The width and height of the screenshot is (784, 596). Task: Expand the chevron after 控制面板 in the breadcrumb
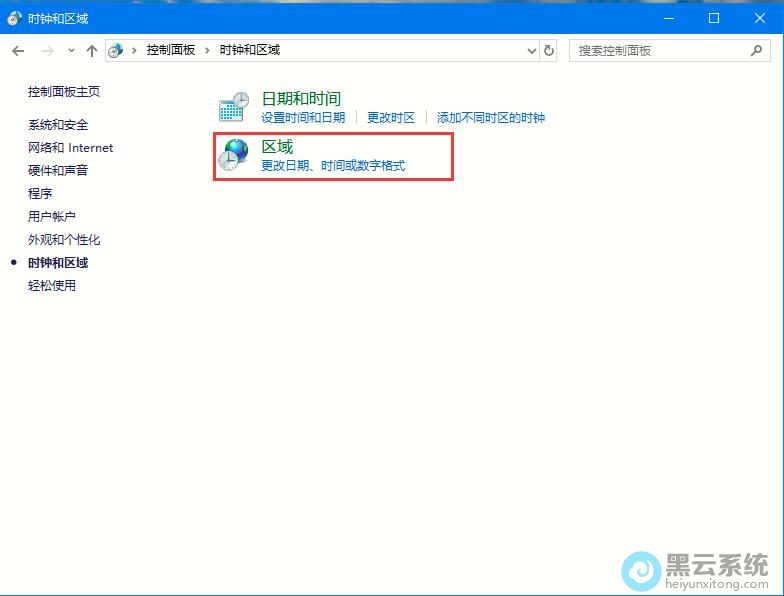pos(208,50)
